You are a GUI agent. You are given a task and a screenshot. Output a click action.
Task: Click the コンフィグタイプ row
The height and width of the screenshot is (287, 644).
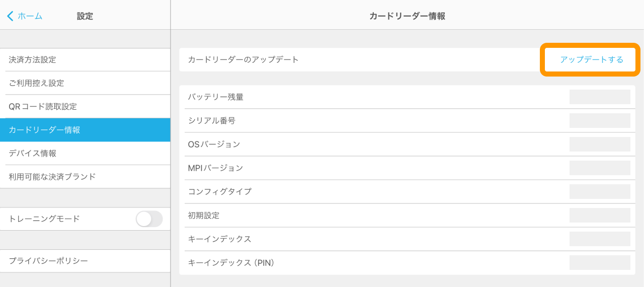coord(372,192)
